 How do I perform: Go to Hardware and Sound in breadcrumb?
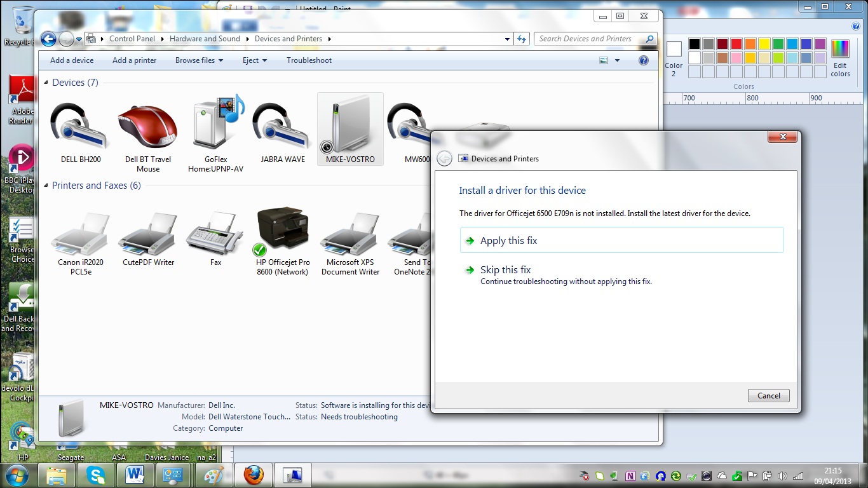click(205, 39)
